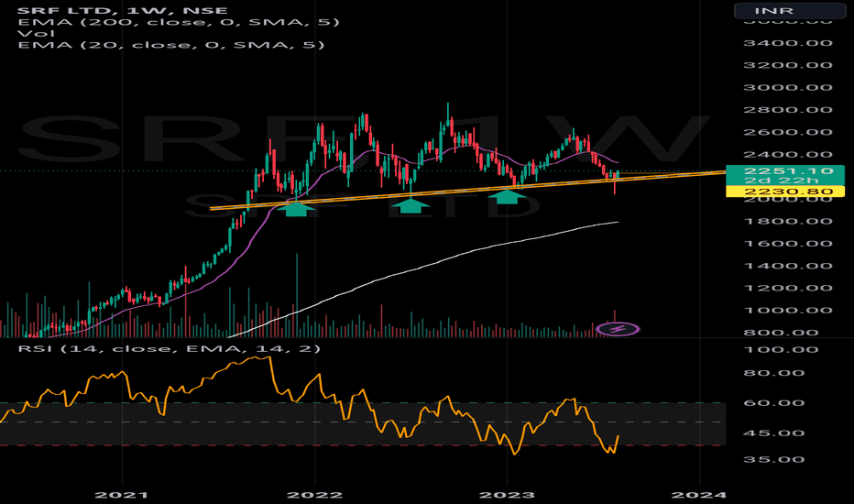
Task: Open the RSI (14, close, EMA, 14, 2) legend
Action: 170,347
